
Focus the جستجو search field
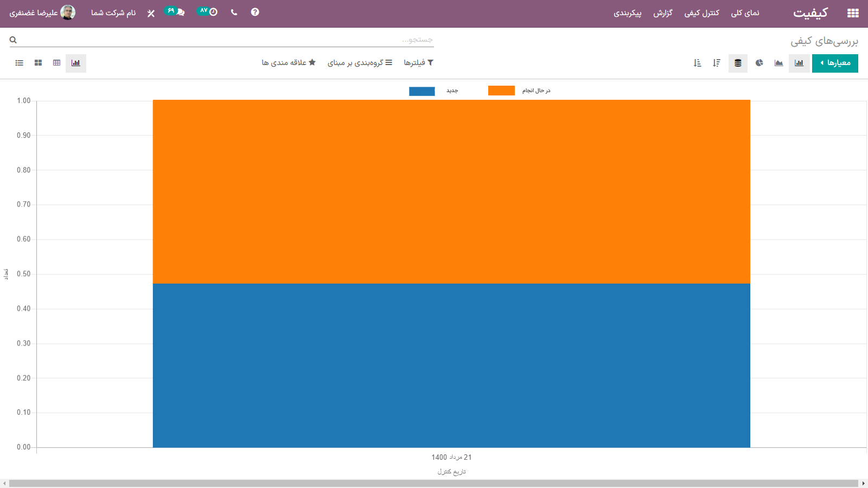[228, 40]
